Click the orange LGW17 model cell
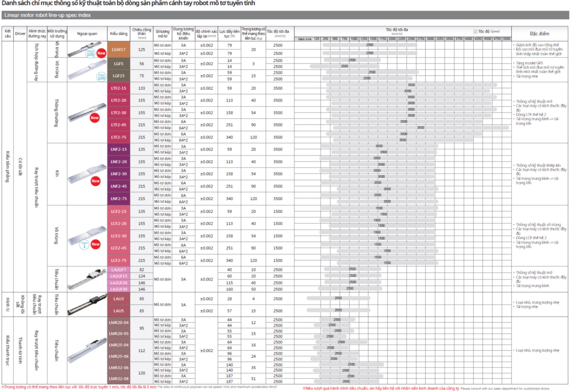 [118, 49]
